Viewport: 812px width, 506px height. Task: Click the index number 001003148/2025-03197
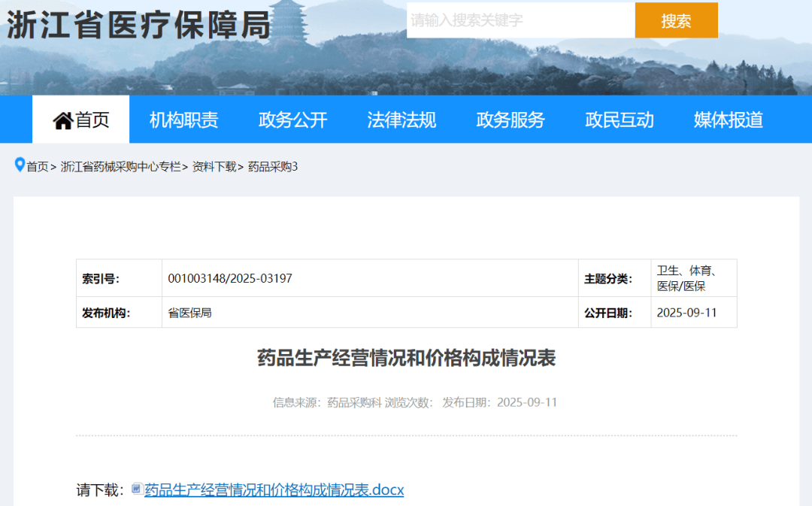[230, 279]
